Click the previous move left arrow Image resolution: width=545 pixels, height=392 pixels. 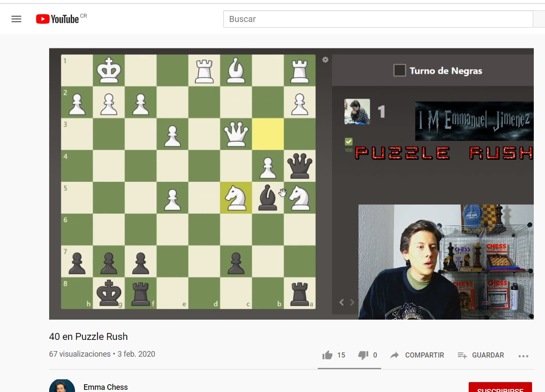[x=341, y=302]
